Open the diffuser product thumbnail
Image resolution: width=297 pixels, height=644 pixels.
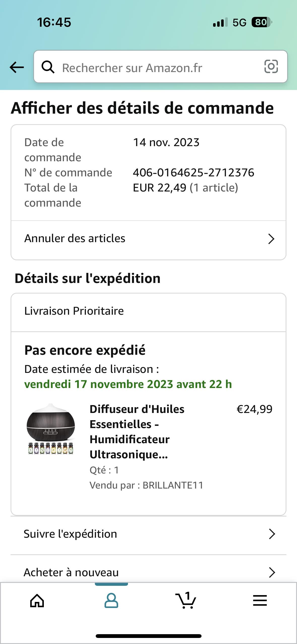(51, 429)
